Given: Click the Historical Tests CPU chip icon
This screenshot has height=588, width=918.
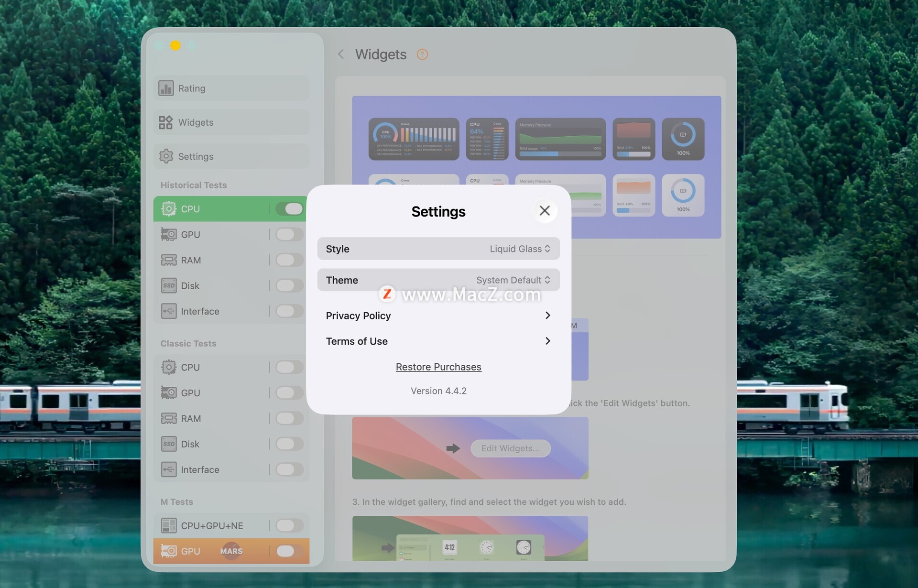Looking at the screenshot, I should click(169, 209).
